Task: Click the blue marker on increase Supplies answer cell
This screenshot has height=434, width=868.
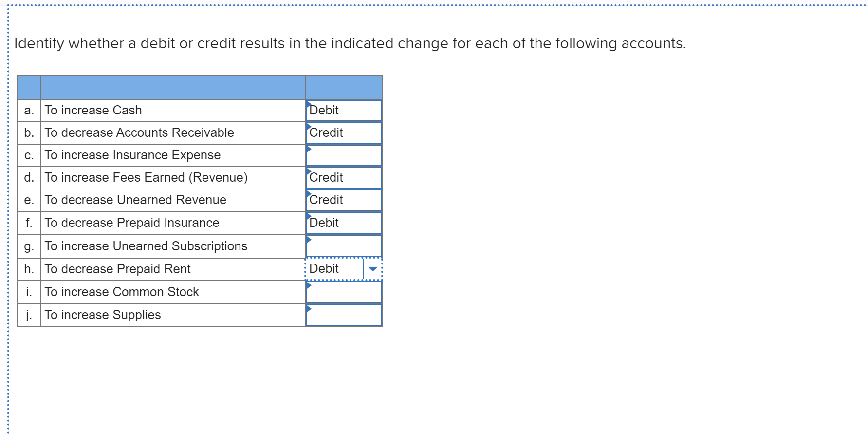Action: pos(308,308)
